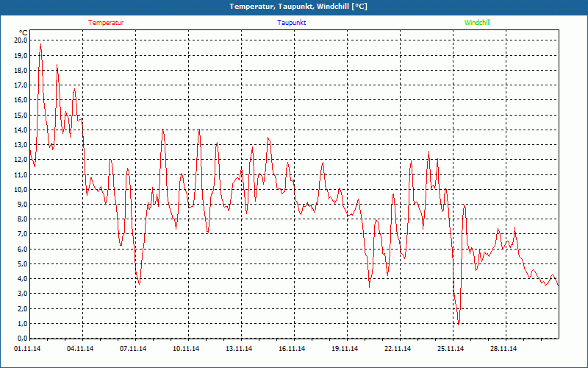This screenshot has width=588, height=368.
Task: Click the 17,0 y-axis value
Action: pos(21,85)
